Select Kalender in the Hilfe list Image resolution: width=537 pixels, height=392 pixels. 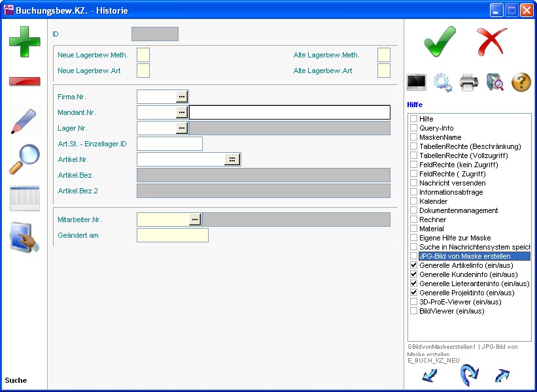click(x=433, y=202)
